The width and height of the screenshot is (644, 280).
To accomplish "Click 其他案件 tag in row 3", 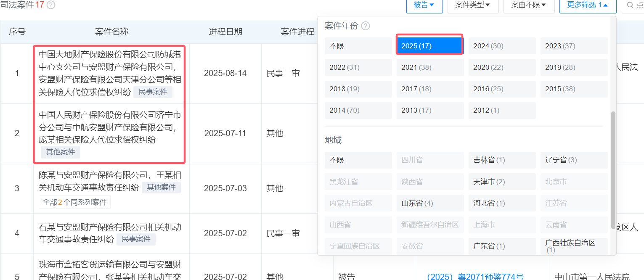I will pyautogui.click(x=161, y=187).
